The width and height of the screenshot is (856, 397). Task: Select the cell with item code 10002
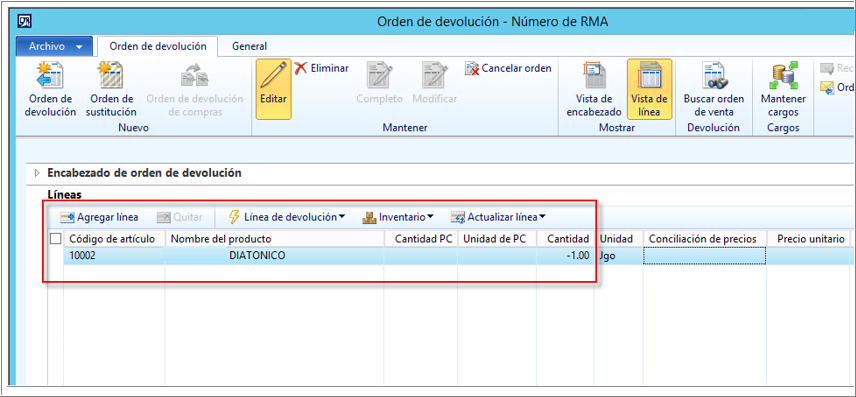point(115,255)
